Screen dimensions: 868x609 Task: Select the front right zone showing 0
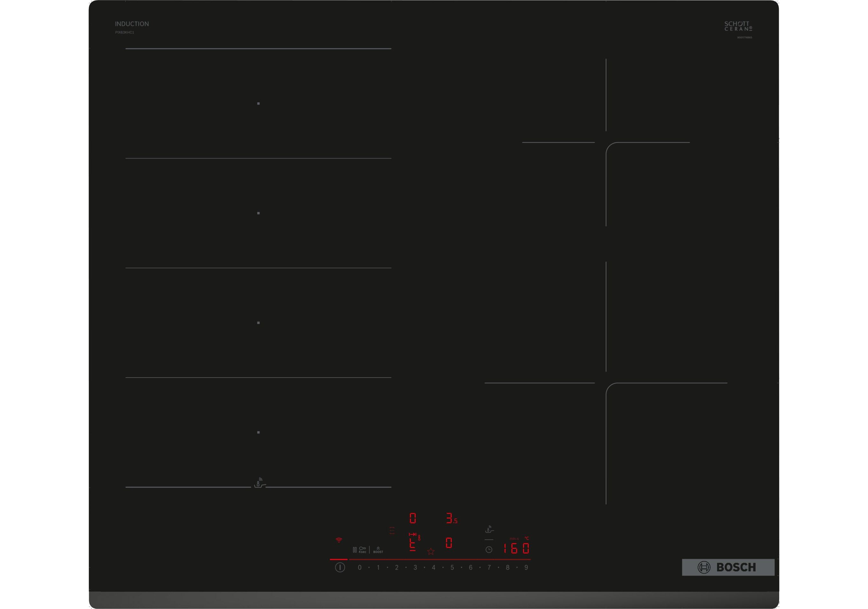pos(449,543)
